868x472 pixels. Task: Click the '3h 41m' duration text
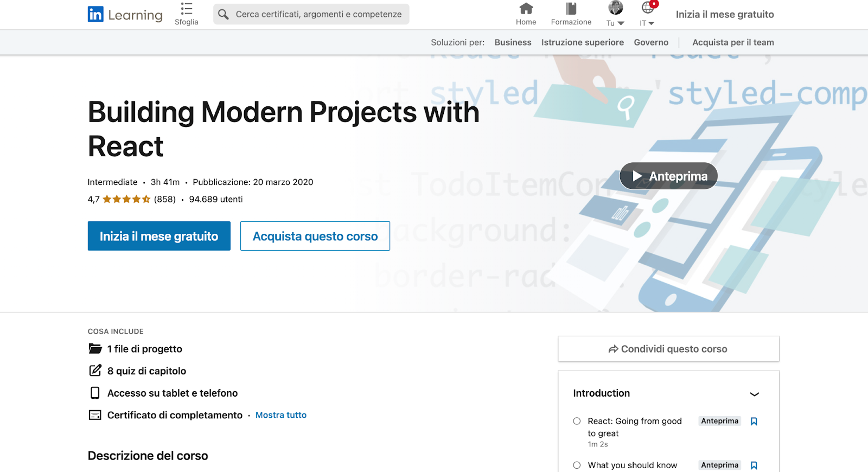[x=165, y=182]
